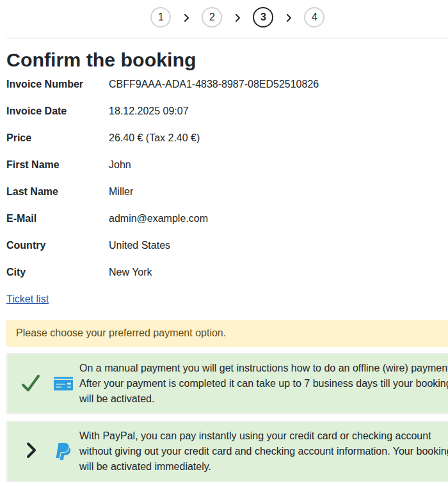448x486 pixels.
Task: Click the 'Confirm the booking' heading
Action: [101, 60]
